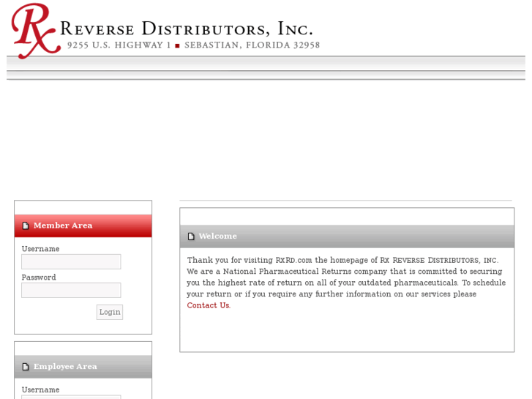Click 'National Pharmaceutical Returns company' text line
532x399 pixels.
(345, 272)
